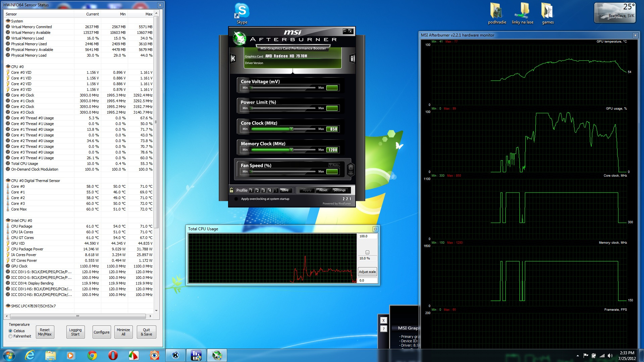
Task: Open the podhradie desktop folder
Action: point(497,13)
